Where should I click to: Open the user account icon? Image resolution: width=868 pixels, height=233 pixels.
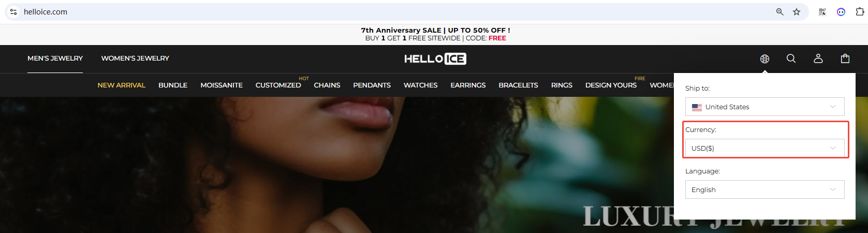[x=818, y=59]
